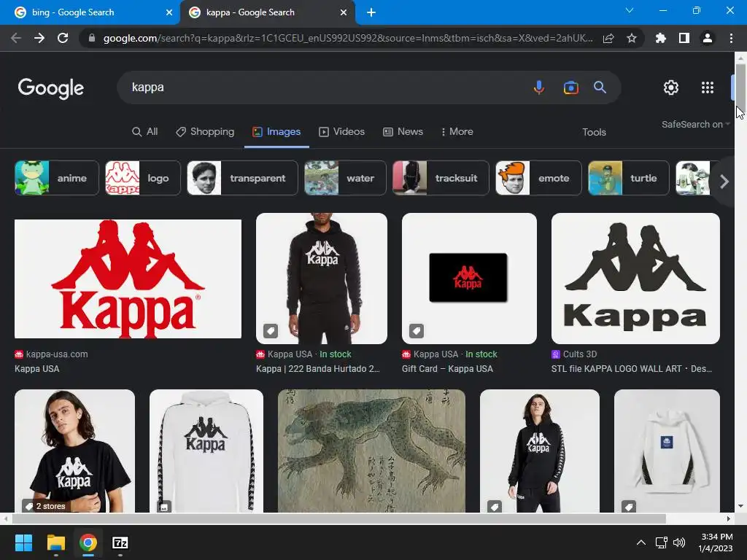Click the horizontal scrollbar at page bottom
747x560 pixels.
click(x=338, y=518)
